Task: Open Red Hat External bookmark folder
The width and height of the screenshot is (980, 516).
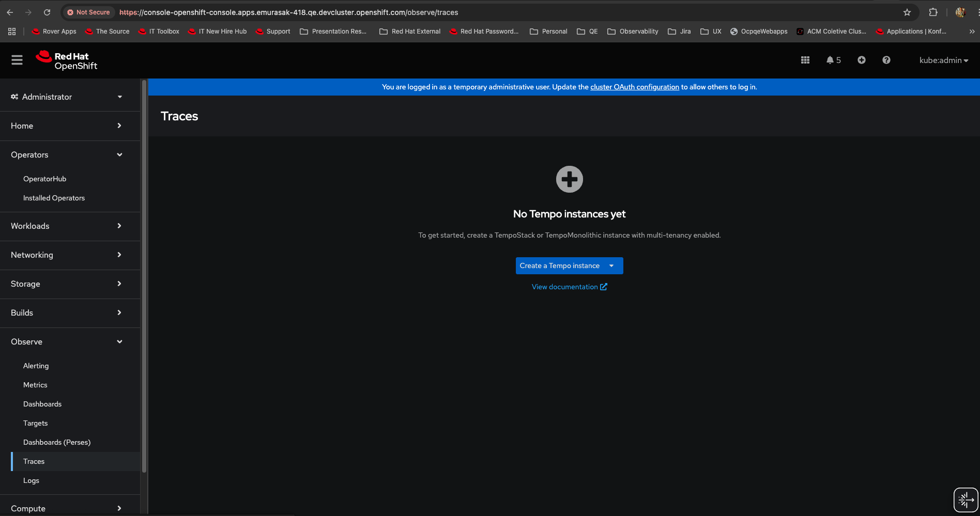Action: (x=410, y=32)
